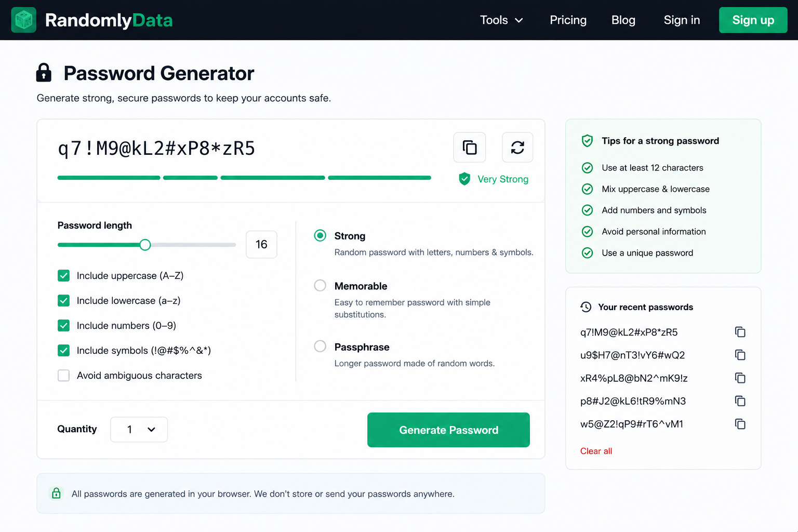Uncheck Include lowercase (a–z)
The image size is (798, 532).
click(x=63, y=300)
